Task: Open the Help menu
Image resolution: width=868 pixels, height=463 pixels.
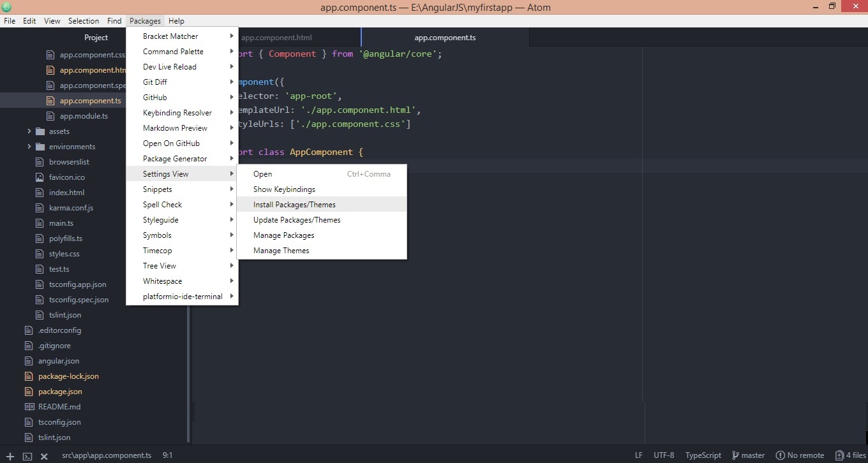Action: coord(176,21)
